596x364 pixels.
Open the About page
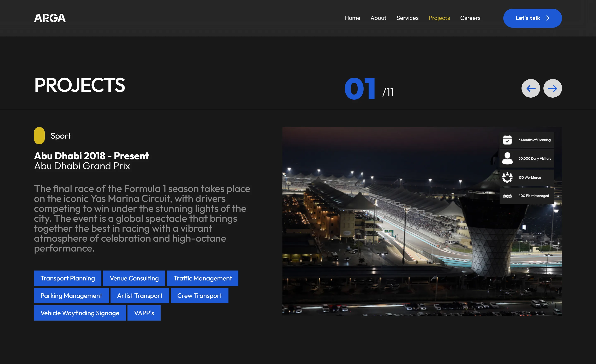click(378, 18)
